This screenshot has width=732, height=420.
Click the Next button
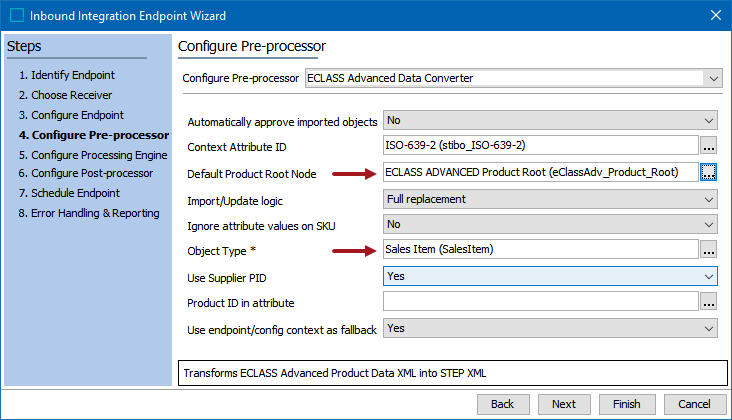pyautogui.click(x=564, y=404)
